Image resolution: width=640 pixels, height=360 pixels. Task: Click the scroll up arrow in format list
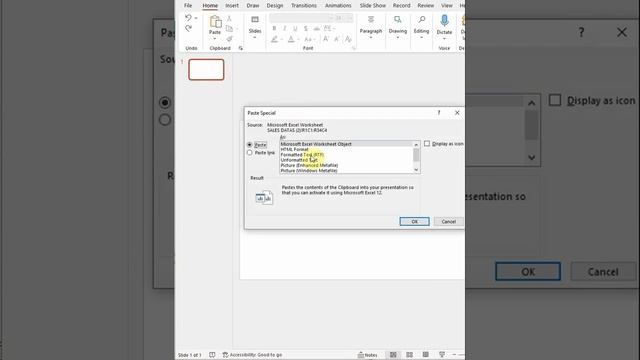click(x=416, y=144)
